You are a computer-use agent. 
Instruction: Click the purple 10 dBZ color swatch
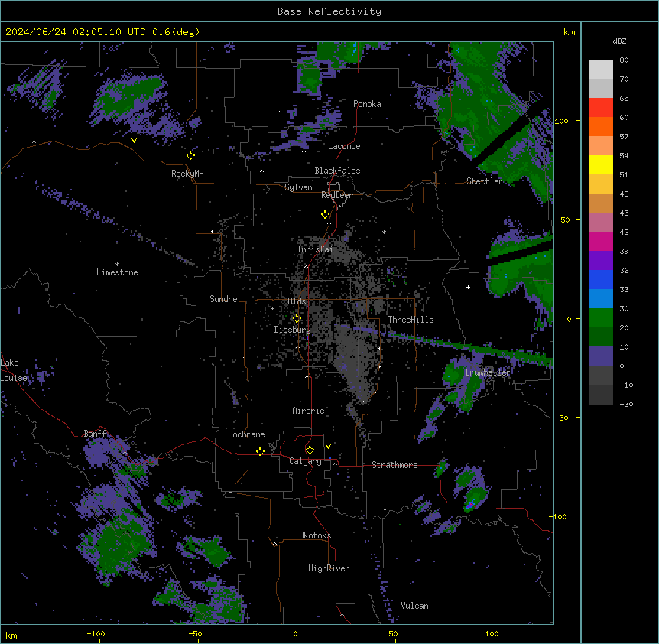pos(601,356)
